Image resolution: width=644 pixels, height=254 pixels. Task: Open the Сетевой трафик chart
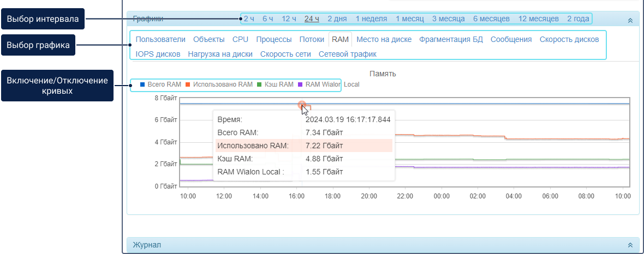347,54
